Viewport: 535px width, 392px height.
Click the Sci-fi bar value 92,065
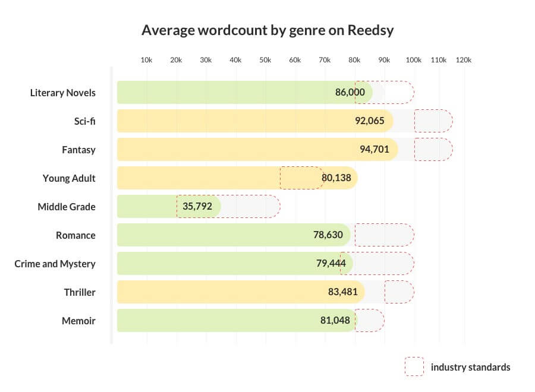click(370, 121)
